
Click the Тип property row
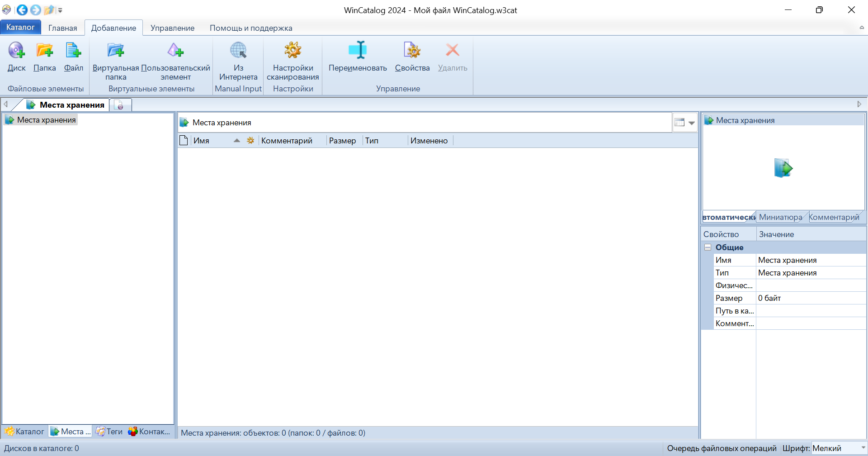coord(790,273)
